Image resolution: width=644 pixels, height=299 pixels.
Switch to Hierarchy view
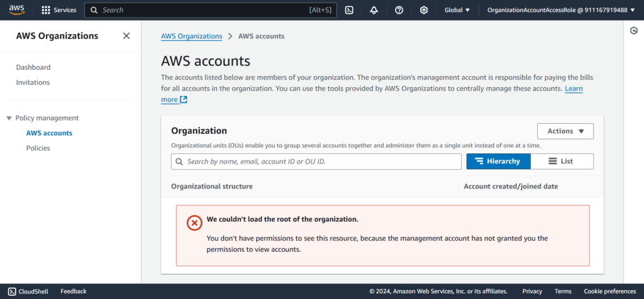point(498,161)
